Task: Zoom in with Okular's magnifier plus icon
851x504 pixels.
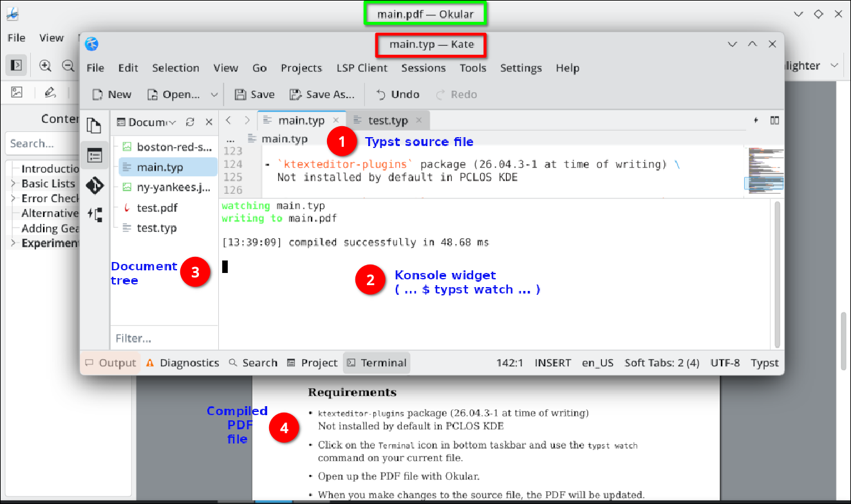Action: point(45,65)
